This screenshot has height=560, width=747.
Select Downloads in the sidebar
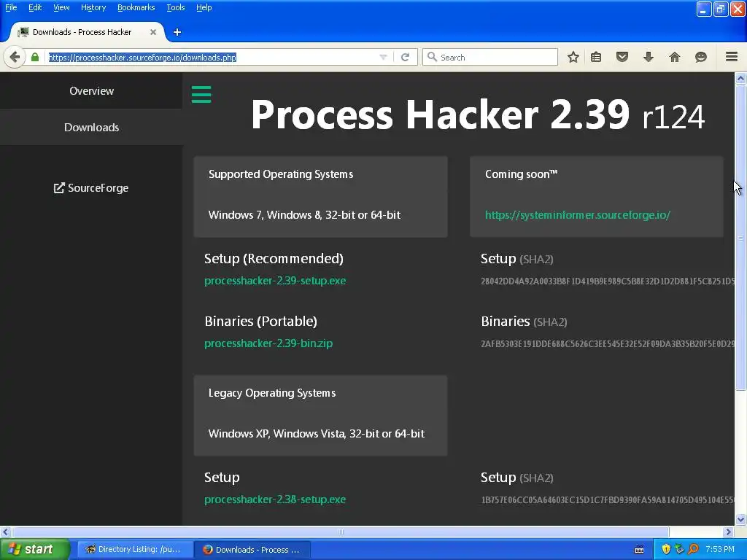91,127
